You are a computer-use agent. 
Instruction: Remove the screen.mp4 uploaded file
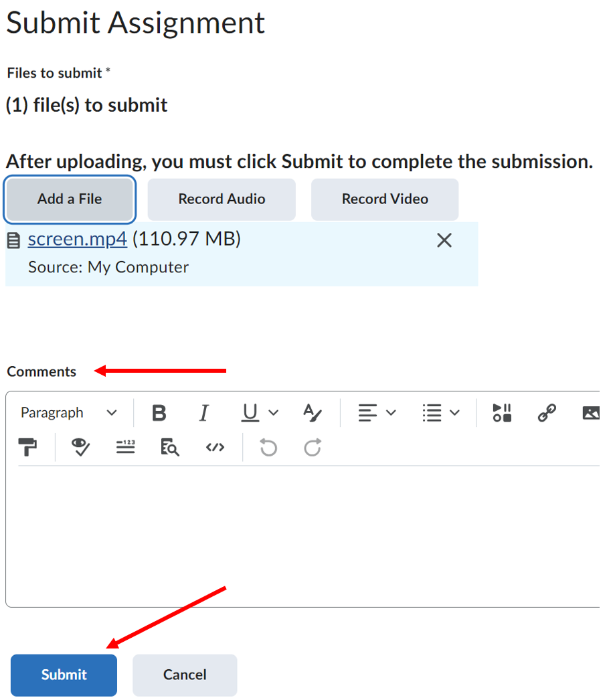tap(444, 240)
